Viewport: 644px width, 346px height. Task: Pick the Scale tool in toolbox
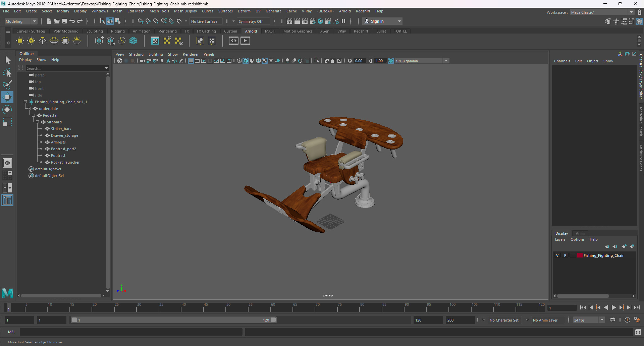point(7,122)
